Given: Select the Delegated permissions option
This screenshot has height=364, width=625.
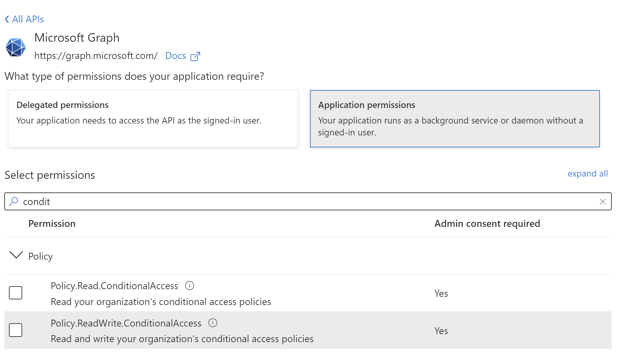Looking at the screenshot, I should point(153,118).
